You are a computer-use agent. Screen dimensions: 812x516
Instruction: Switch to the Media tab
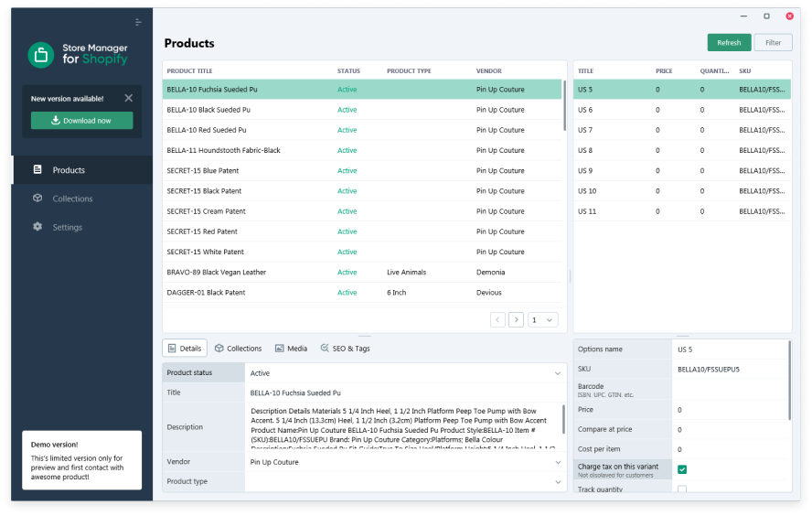click(291, 349)
